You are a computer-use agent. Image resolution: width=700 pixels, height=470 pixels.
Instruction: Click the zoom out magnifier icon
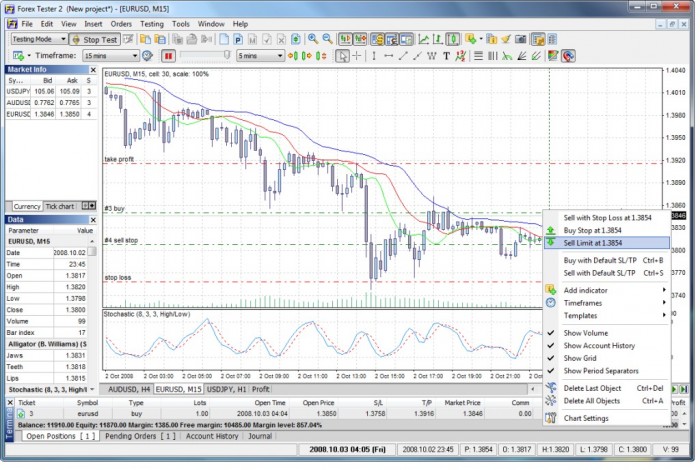click(327, 39)
